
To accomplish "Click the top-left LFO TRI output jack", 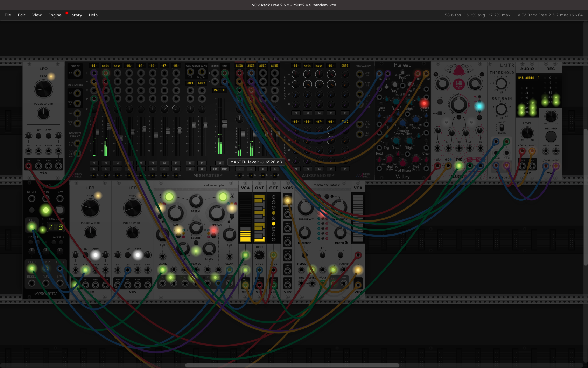I will coord(38,166).
